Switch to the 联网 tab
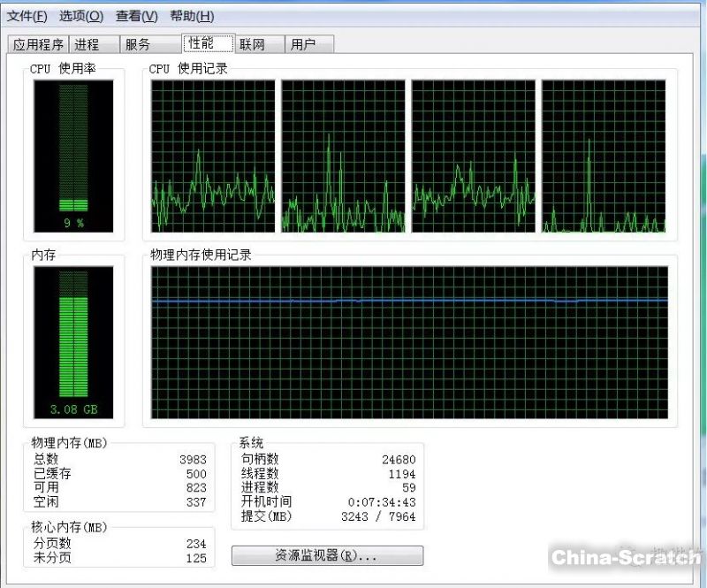This screenshot has width=707, height=588. click(x=252, y=44)
